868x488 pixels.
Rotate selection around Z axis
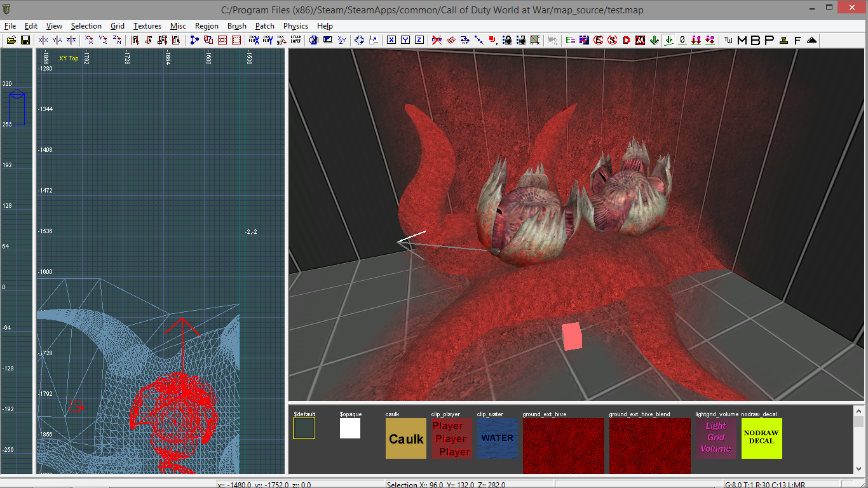click(x=117, y=40)
